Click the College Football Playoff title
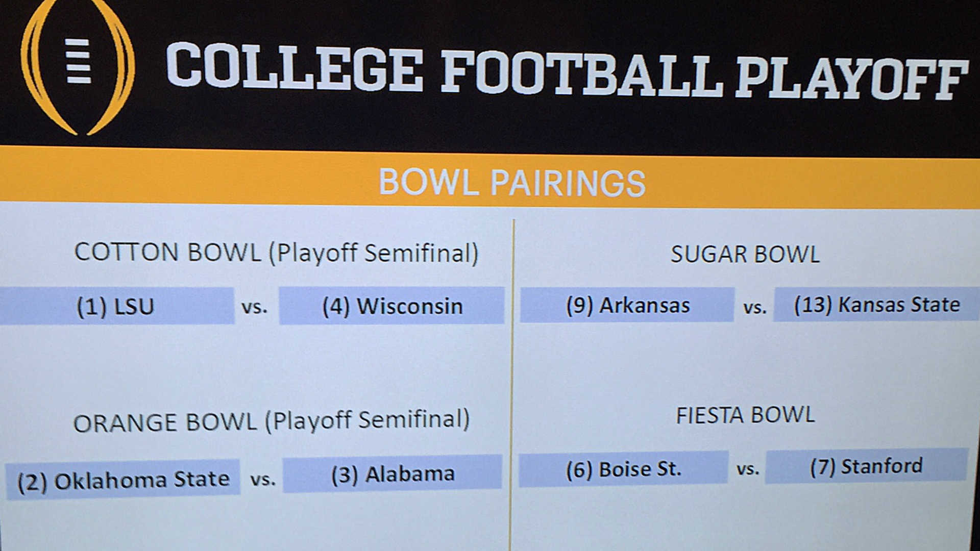Viewport: 980px width, 551px height. 567,70
